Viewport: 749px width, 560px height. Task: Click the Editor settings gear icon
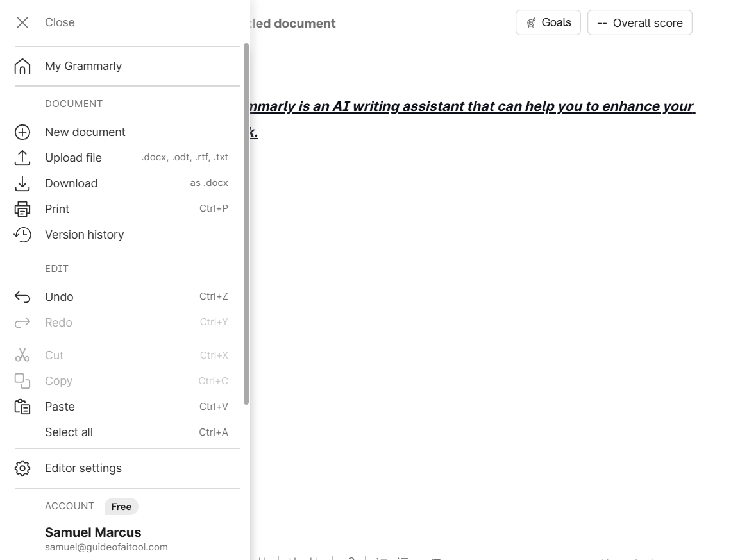coord(22,468)
